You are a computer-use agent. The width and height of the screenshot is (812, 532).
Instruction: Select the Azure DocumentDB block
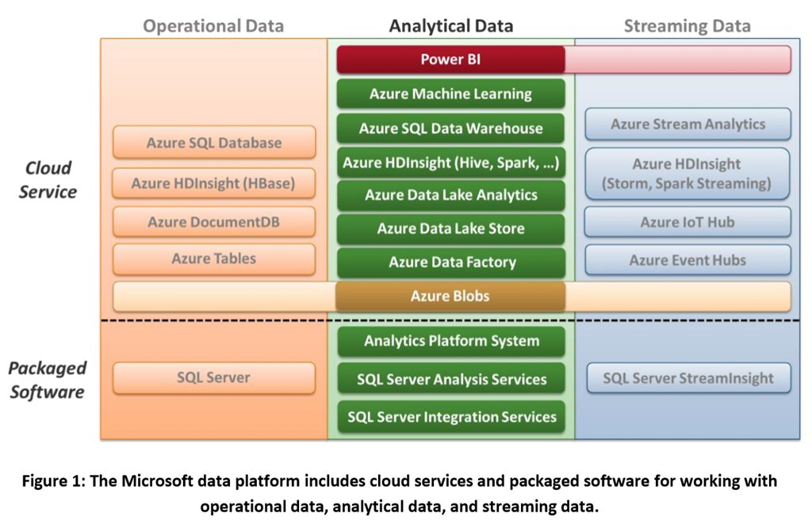pos(213,222)
